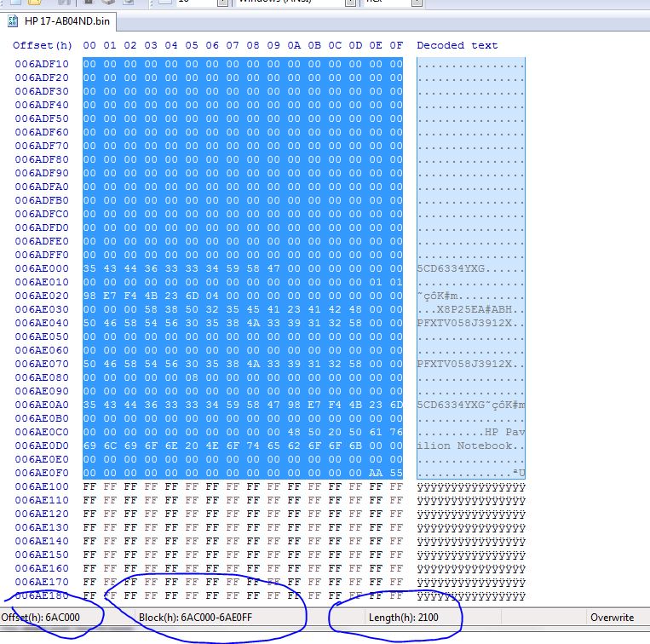Select offset row 006AE150
The width and height of the screenshot is (650, 644).
click(x=42, y=555)
